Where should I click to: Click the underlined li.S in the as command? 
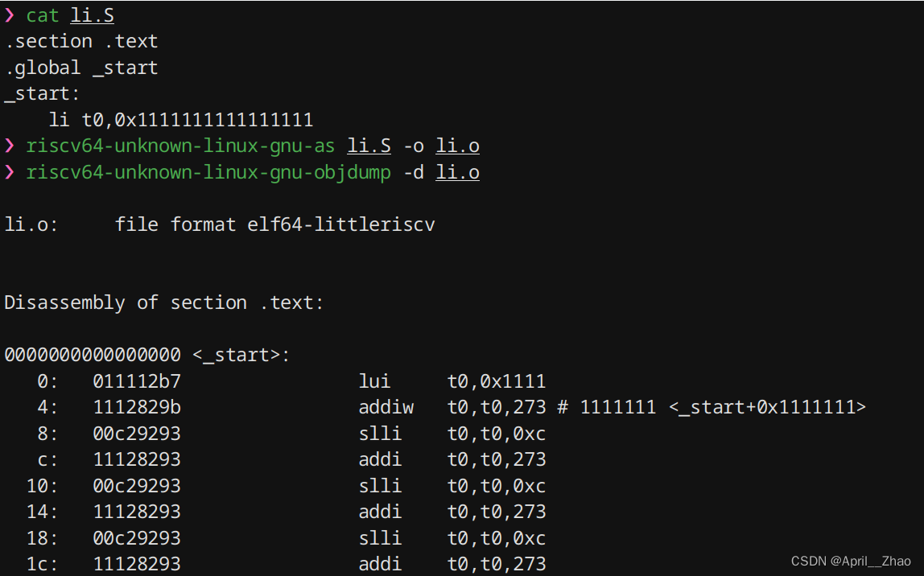[369, 146]
